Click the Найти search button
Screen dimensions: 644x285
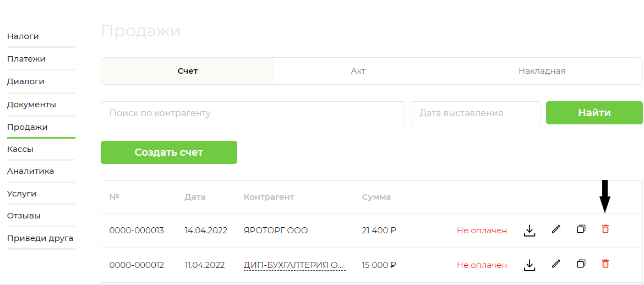point(594,113)
